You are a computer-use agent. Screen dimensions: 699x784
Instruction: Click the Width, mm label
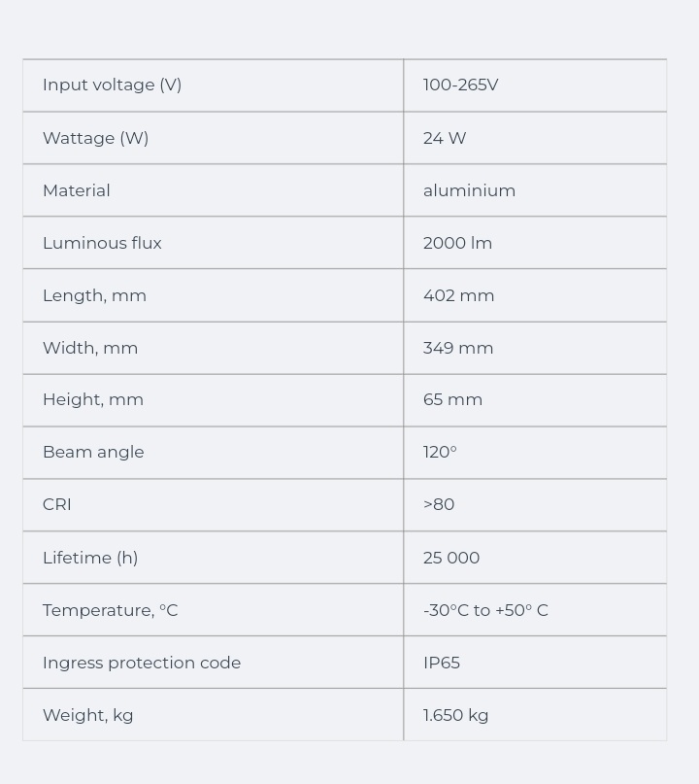point(90,348)
